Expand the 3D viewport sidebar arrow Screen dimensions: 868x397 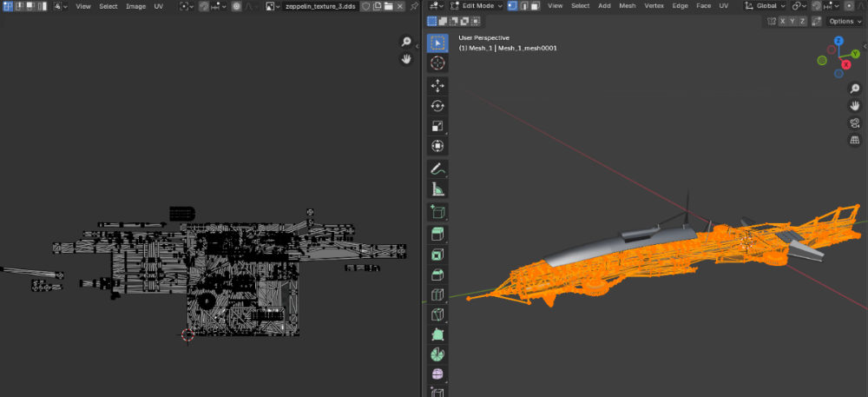pos(865,46)
